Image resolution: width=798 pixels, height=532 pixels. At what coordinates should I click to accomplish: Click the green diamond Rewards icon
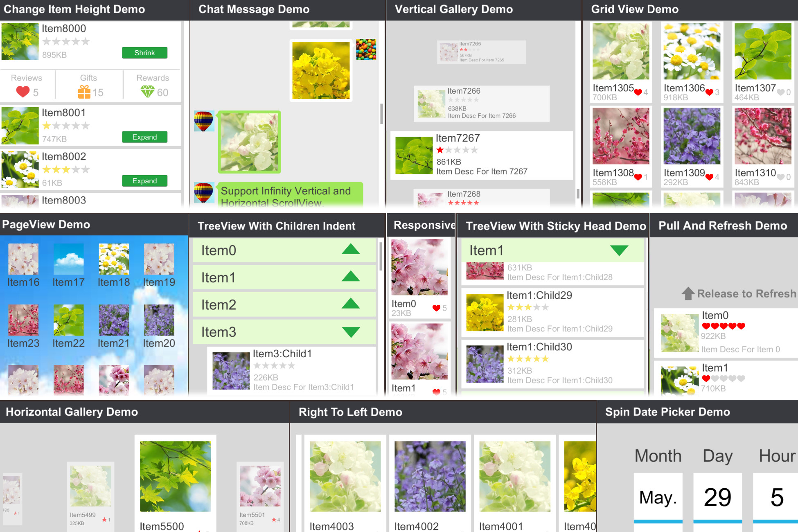pyautogui.click(x=147, y=92)
